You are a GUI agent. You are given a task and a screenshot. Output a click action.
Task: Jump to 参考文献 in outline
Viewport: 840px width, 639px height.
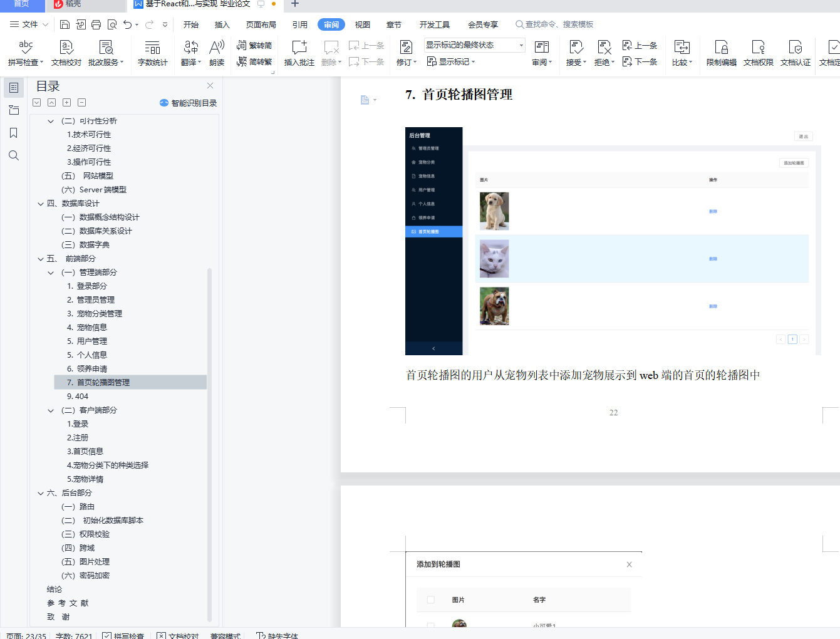tap(68, 603)
